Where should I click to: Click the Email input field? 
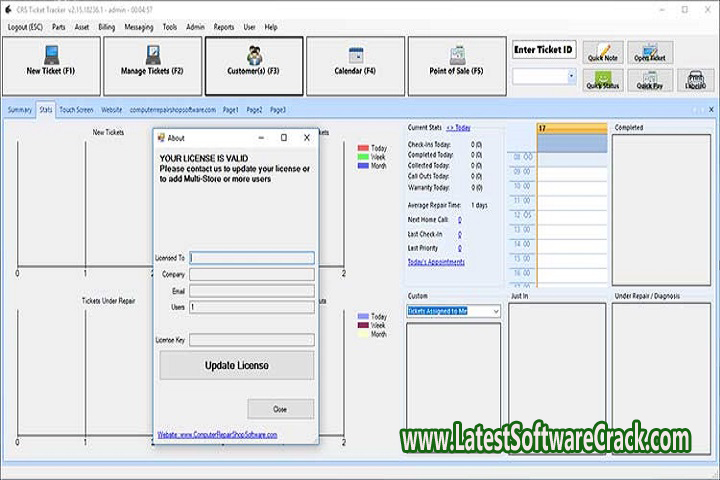coord(252,291)
